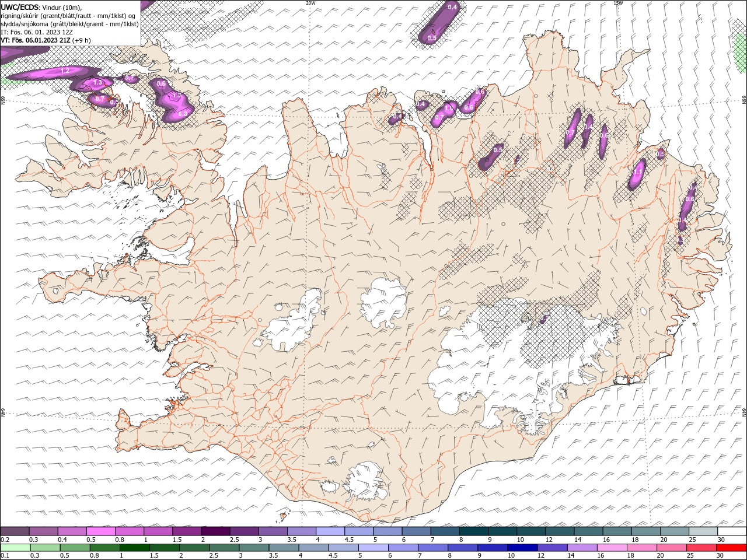Pick the top-row swatch between 6 and 7

416,531
